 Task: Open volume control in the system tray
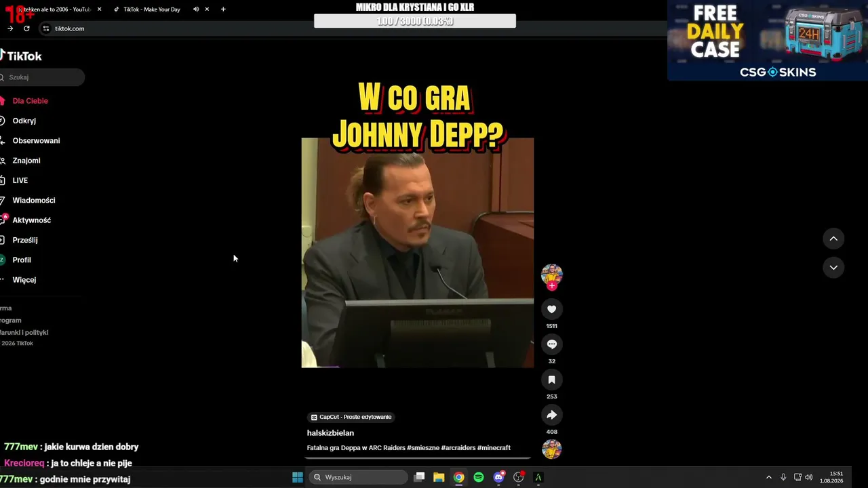(808, 477)
